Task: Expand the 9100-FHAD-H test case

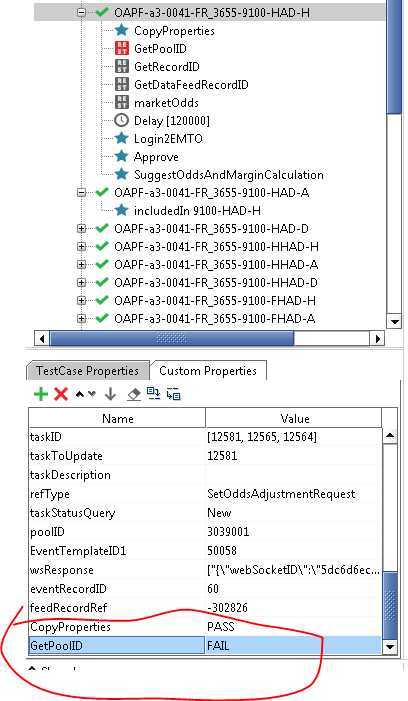Action: [81, 300]
